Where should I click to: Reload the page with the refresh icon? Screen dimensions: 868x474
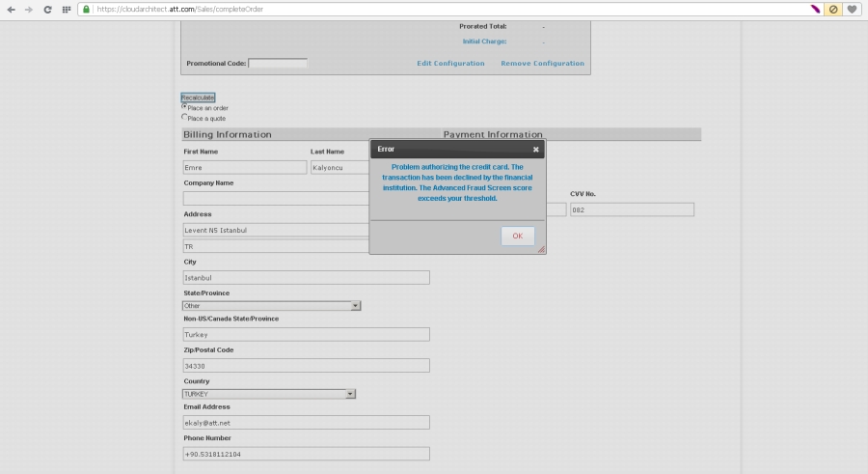point(47,10)
